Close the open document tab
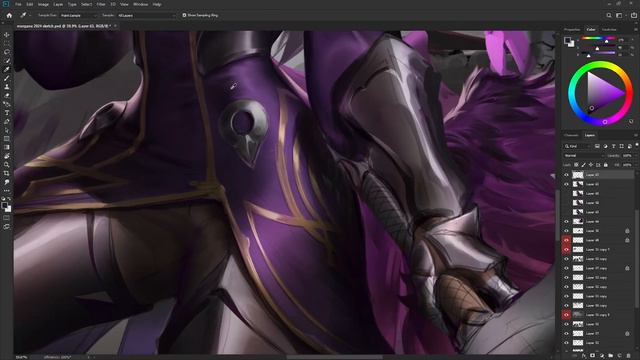Viewport: 640px width, 360px height. click(x=115, y=26)
